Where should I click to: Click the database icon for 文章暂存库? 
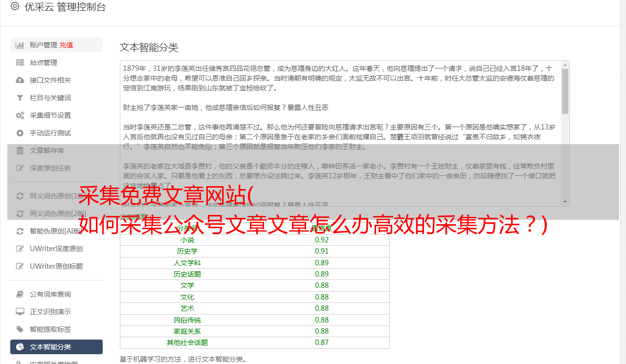point(20,150)
